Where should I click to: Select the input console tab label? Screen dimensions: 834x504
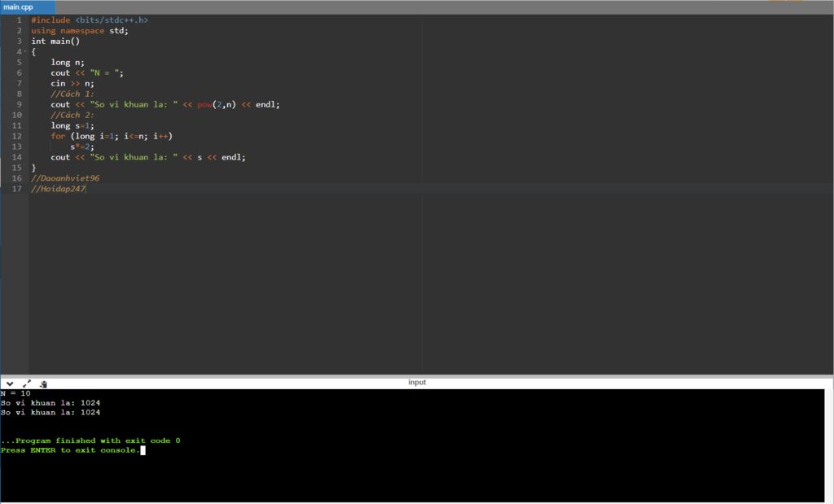pyautogui.click(x=417, y=382)
